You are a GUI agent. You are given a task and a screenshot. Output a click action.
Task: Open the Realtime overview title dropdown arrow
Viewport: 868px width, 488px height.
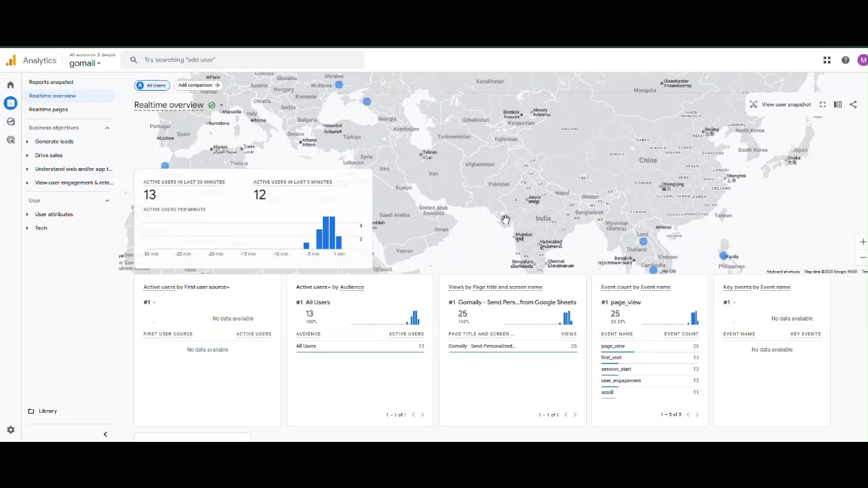221,105
